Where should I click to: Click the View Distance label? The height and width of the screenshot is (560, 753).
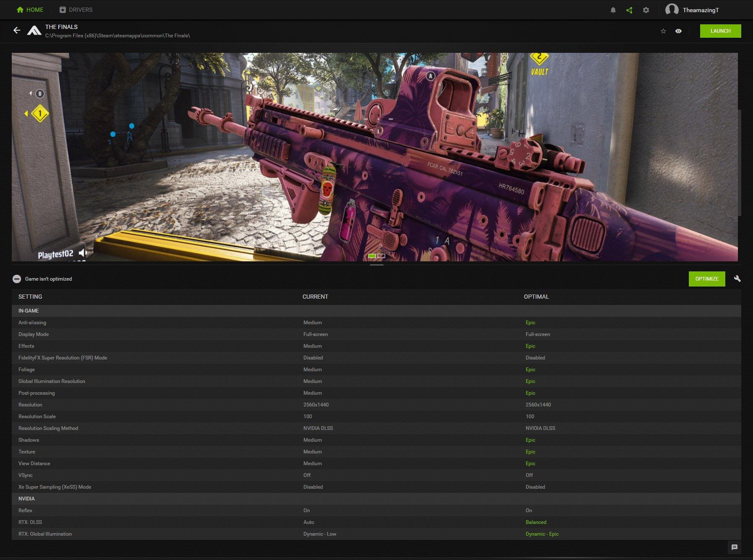point(34,464)
